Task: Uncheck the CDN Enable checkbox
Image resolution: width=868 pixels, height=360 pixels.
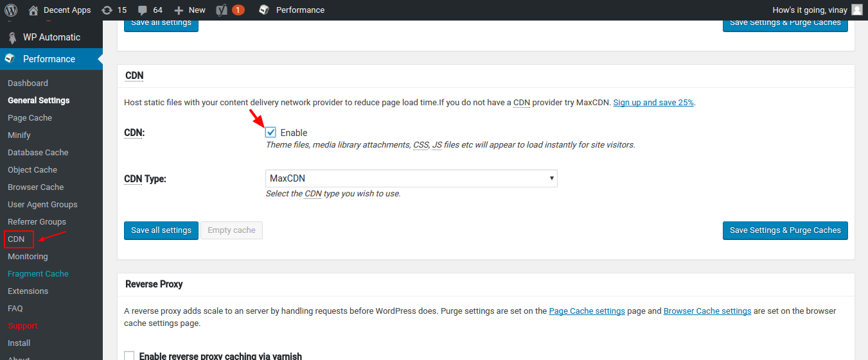Action: tap(270, 133)
